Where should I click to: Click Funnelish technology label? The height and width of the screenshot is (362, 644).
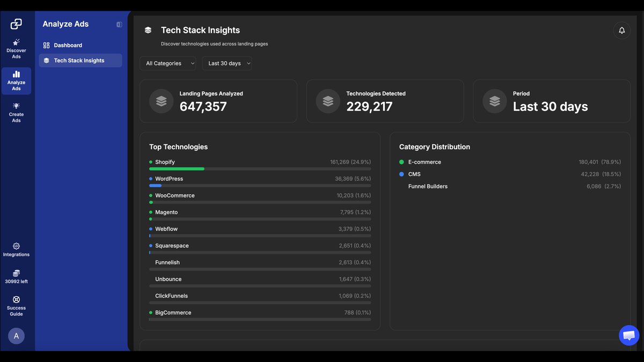[167, 262]
